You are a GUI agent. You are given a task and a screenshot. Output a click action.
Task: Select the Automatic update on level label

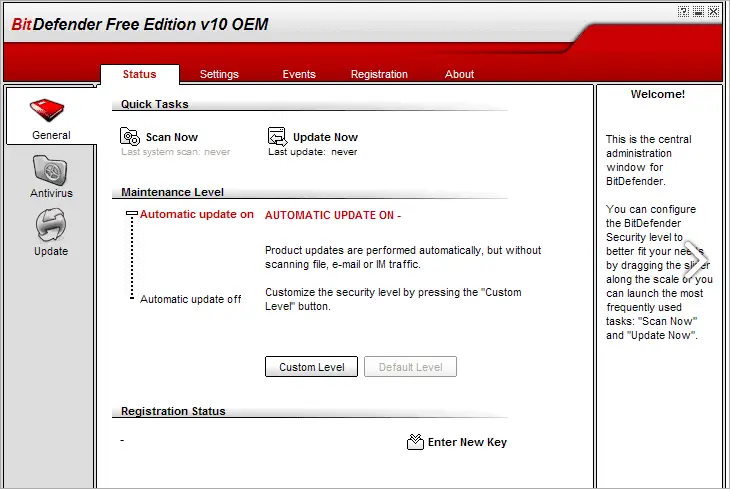(x=196, y=214)
